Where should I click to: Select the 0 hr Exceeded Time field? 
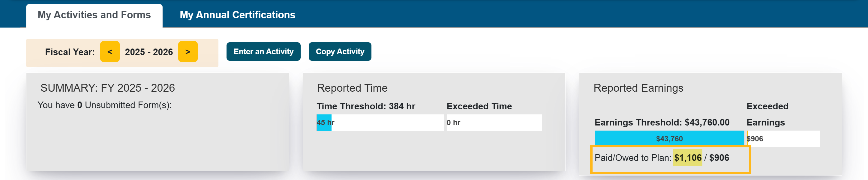coord(494,123)
